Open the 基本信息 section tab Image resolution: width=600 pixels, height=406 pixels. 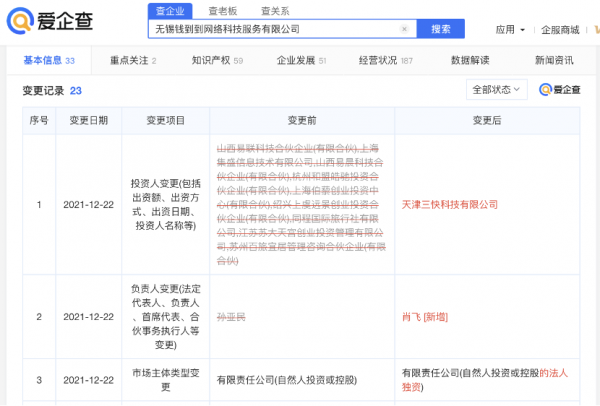click(x=48, y=60)
